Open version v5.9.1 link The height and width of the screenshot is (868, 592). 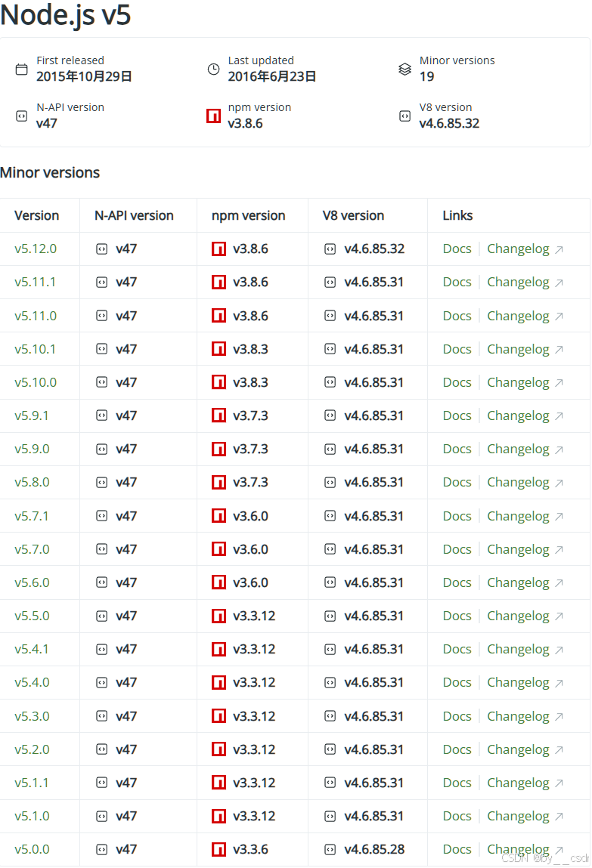(32, 415)
